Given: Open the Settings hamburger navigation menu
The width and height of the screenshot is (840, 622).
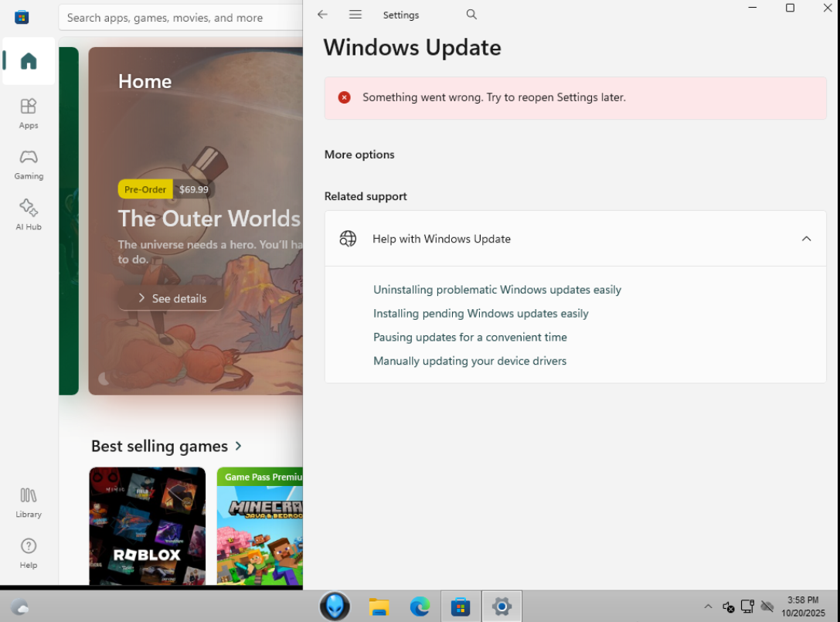Looking at the screenshot, I should [x=355, y=15].
